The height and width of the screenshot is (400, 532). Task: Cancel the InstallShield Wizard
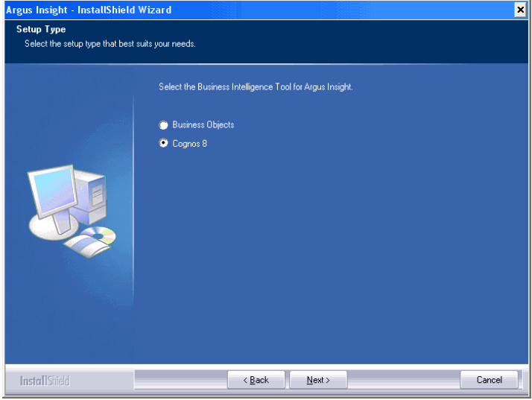pos(489,380)
